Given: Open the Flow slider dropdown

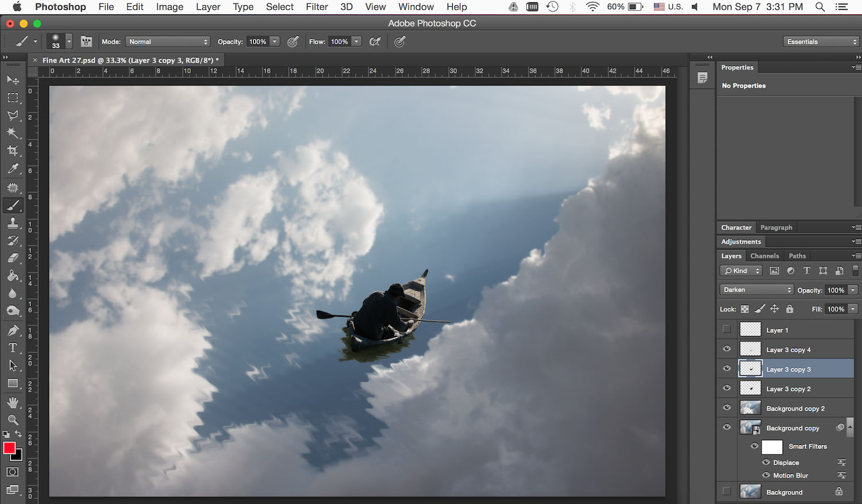Looking at the screenshot, I should (x=357, y=41).
